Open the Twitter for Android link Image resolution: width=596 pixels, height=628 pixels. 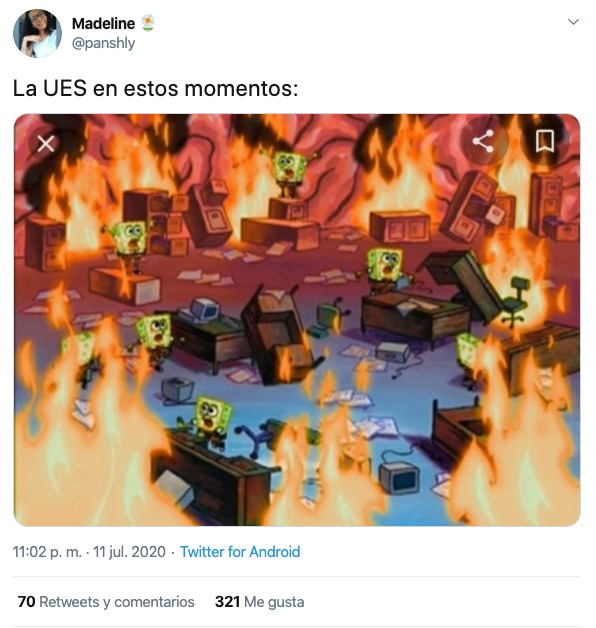click(240, 552)
